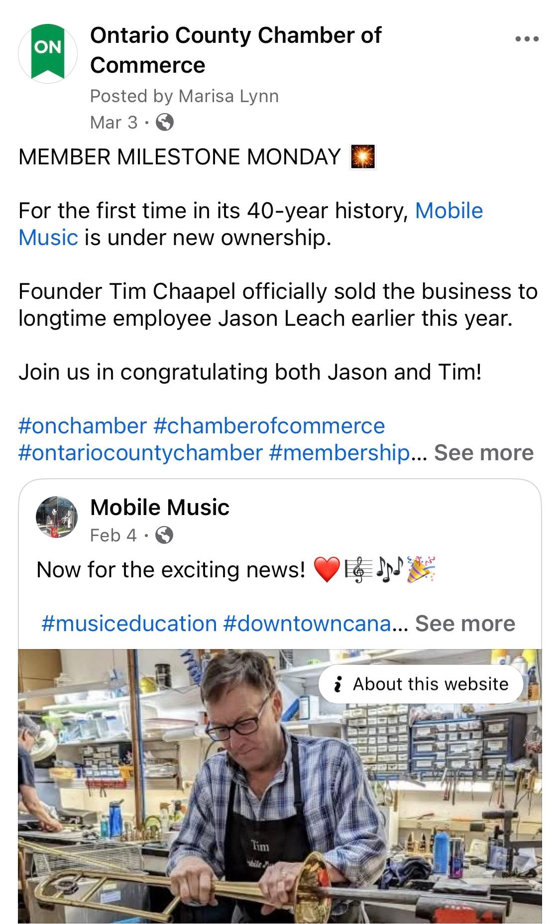Tap the globe icon next to Feb 4
The image size is (560, 924).
click(x=164, y=535)
